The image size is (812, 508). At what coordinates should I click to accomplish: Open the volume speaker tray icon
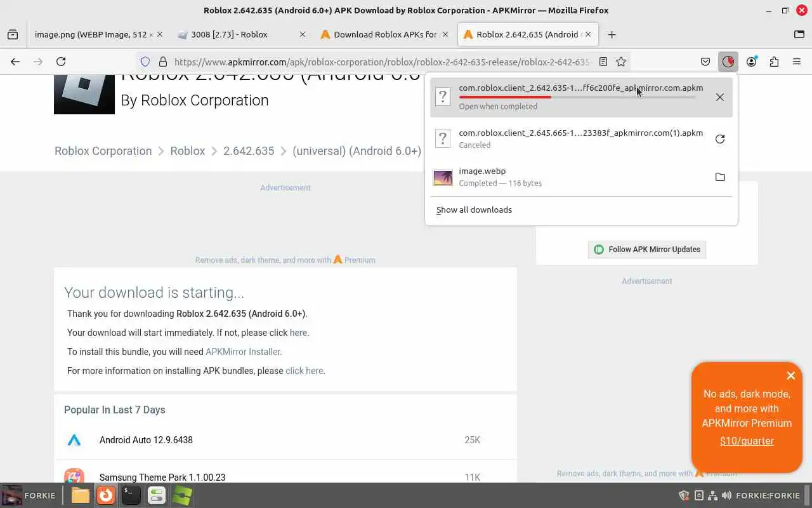coord(726,495)
